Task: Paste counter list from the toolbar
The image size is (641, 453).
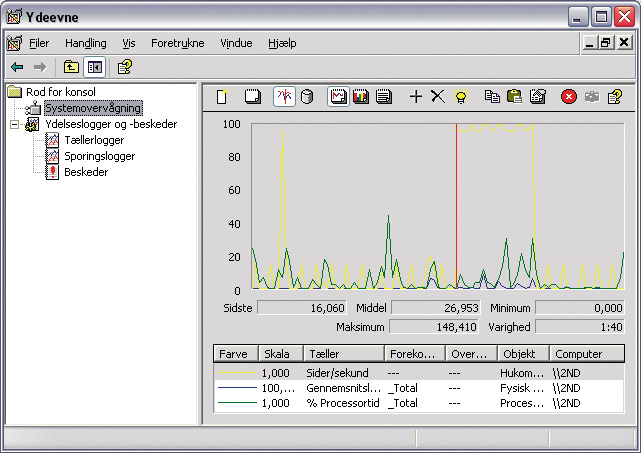Action: pos(514,96)
